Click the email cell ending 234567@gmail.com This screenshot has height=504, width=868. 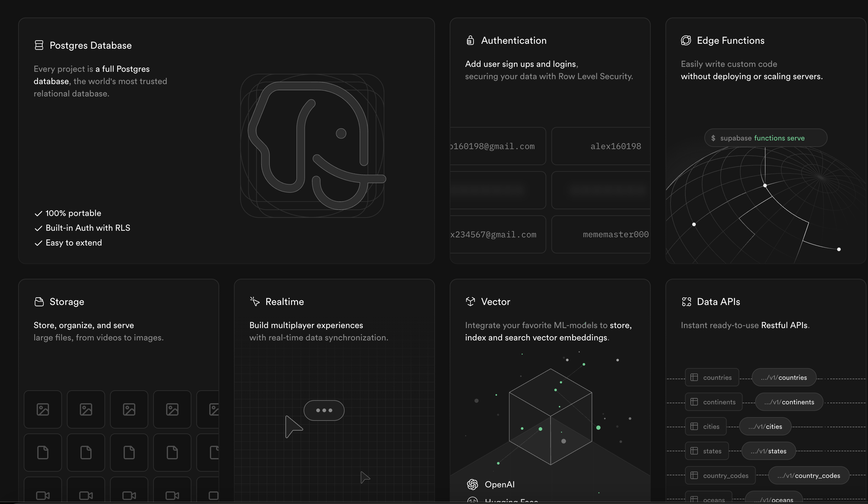pyautogui.click(x=498, y=234)
